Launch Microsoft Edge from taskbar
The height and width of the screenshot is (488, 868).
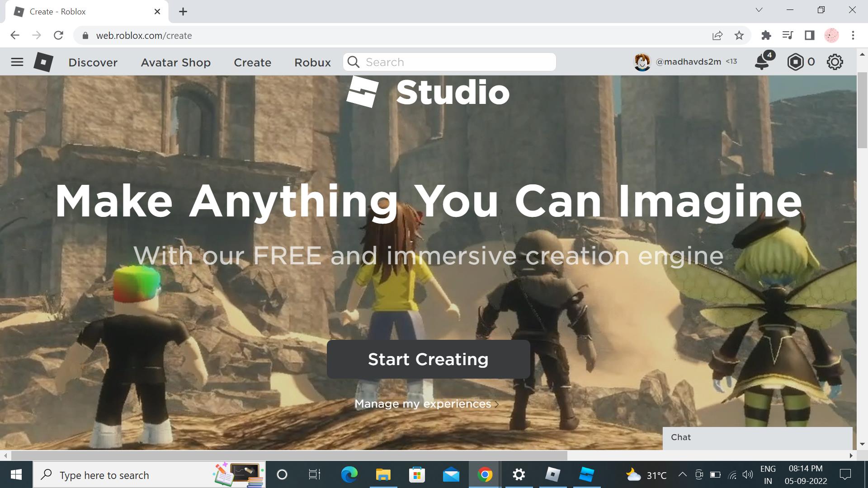pos(349,475)
